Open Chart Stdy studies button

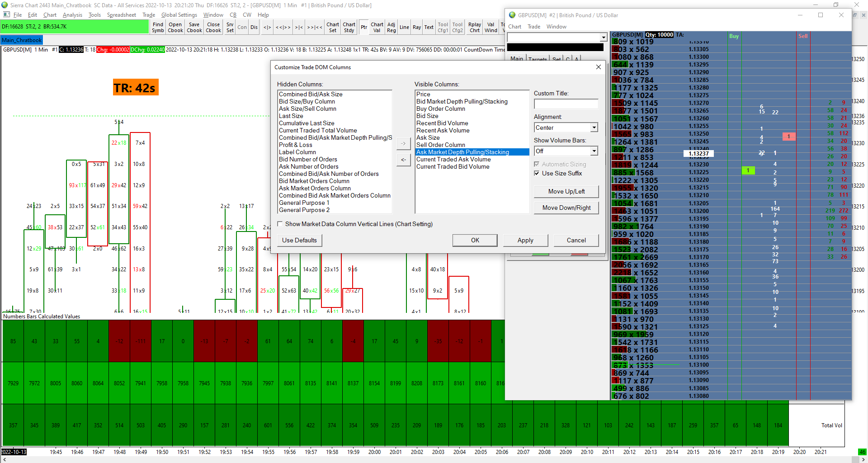coord(349,27)
